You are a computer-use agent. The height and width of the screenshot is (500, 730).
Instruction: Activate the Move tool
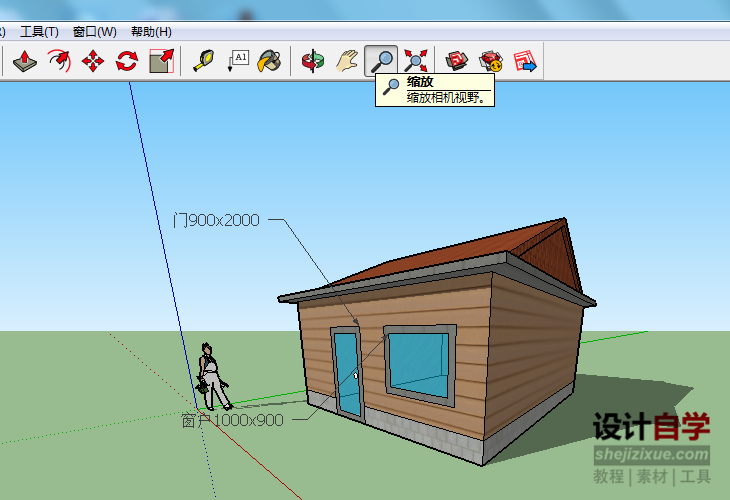tap(93, 61)
